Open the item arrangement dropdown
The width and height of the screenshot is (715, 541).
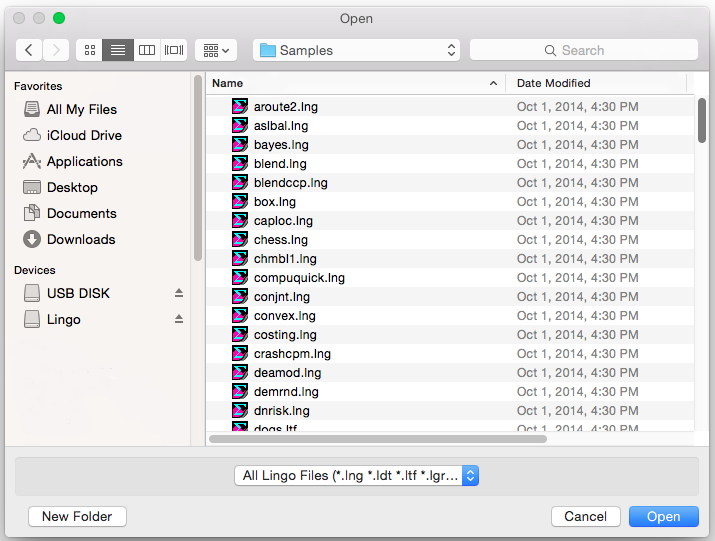coord(216,50)
